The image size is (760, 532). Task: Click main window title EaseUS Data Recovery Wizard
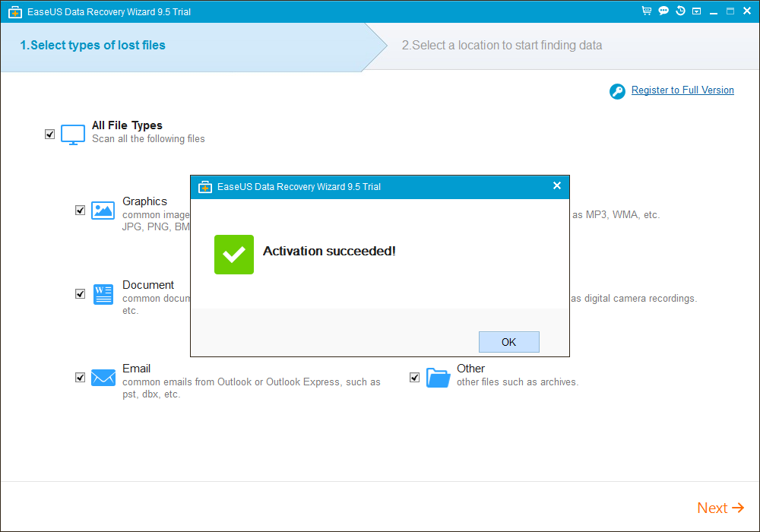[x=109, y=12]
